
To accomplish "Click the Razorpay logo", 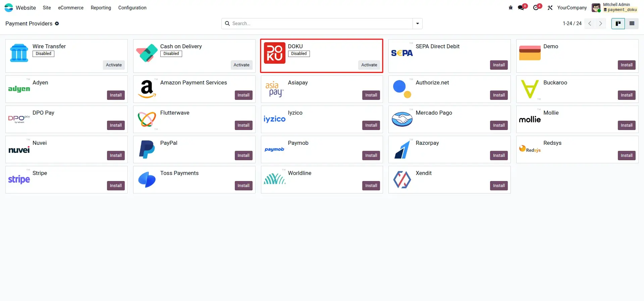I will tap(402, 149).
